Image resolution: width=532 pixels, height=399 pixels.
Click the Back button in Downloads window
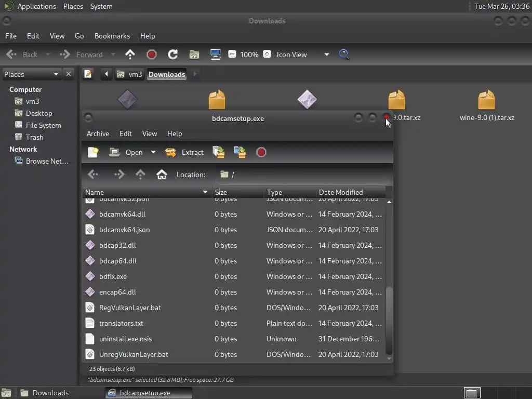pyautogui.click(x=22, y=55)
